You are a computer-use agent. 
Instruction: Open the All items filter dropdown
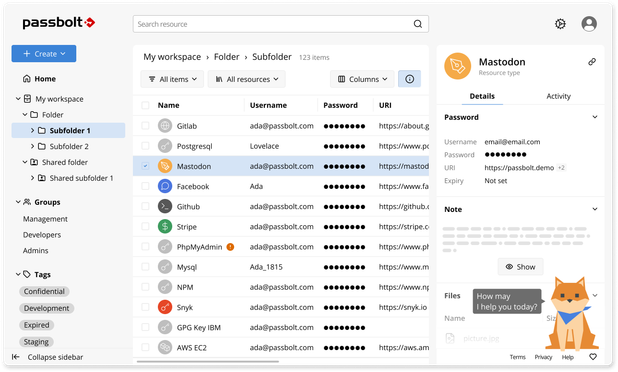(x=172, y=79)
